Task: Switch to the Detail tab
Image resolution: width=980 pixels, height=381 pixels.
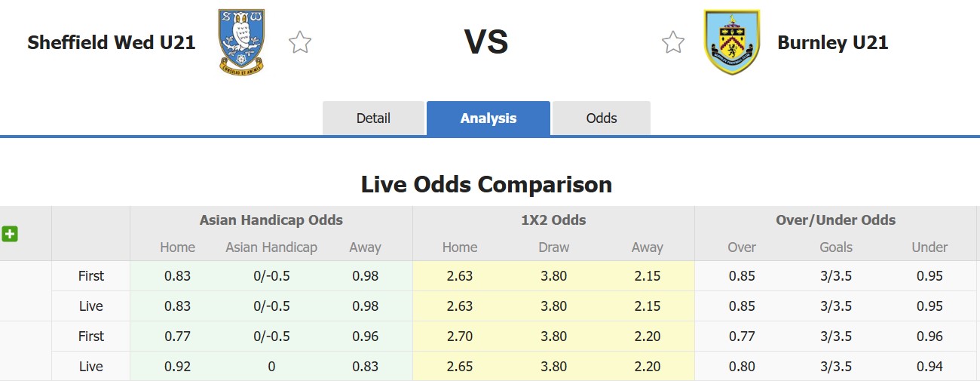Action: point(373,118)
